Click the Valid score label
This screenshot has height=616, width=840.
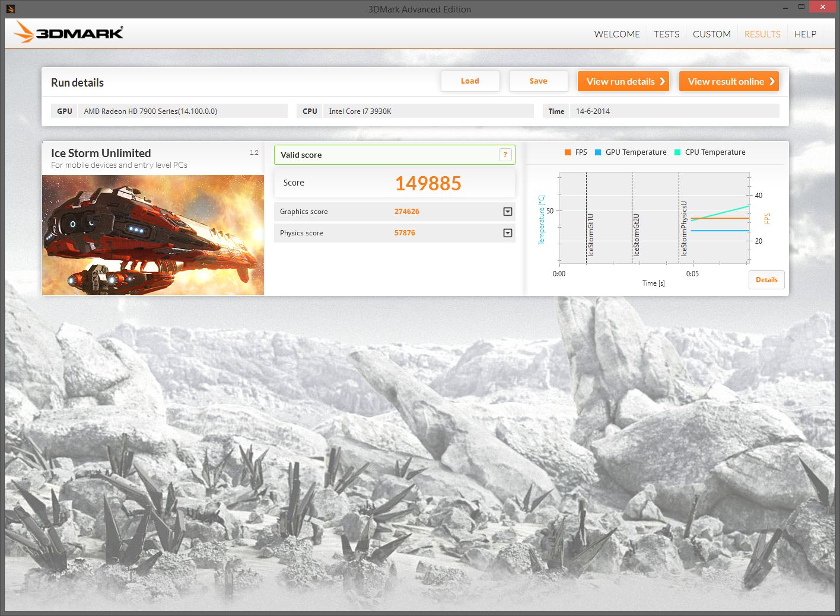301,155
